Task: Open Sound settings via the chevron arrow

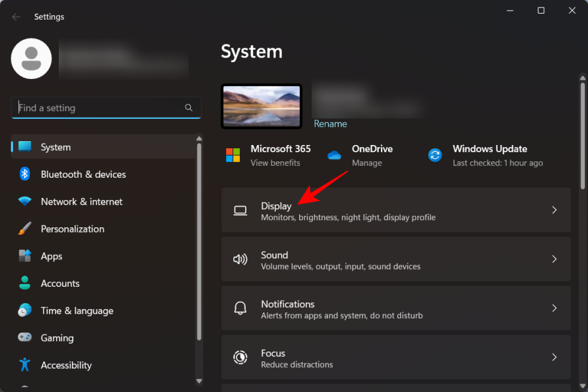Action: click(554, 259)
